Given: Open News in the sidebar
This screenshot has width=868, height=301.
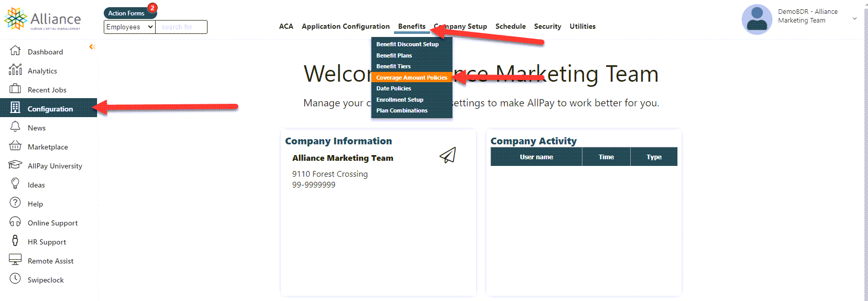Looking at the screenshot, I should [36, 128].
